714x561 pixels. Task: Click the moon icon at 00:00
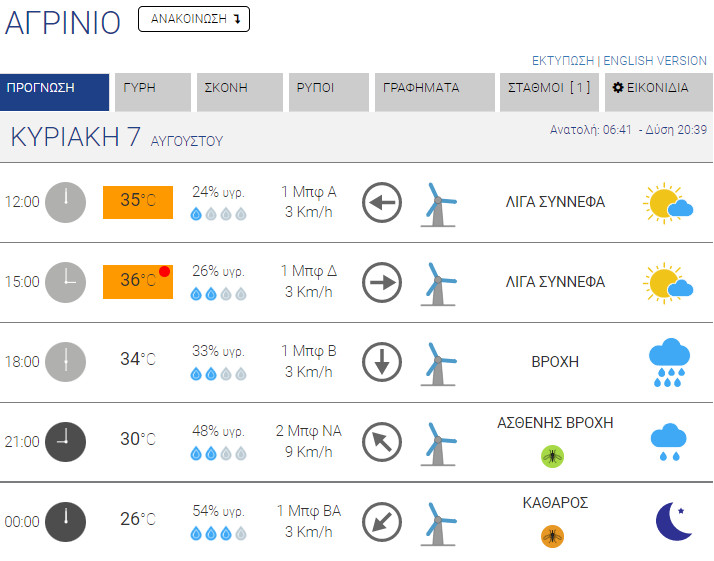click(673, 521)
